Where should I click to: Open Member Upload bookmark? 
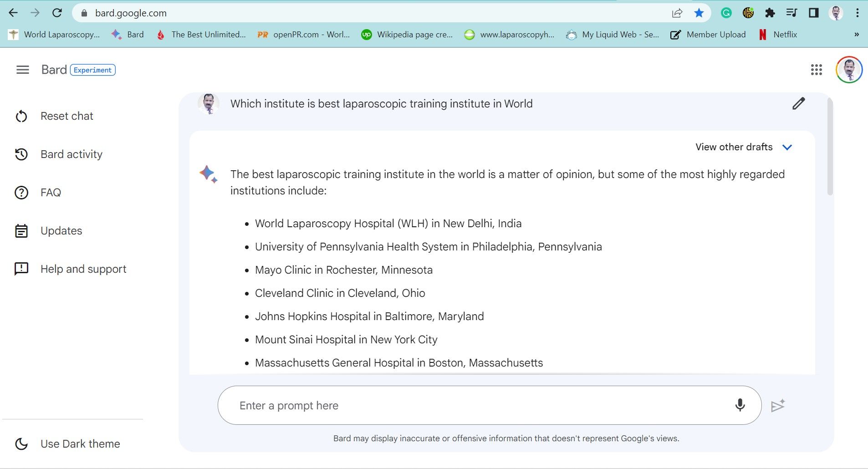coord(708,34)
